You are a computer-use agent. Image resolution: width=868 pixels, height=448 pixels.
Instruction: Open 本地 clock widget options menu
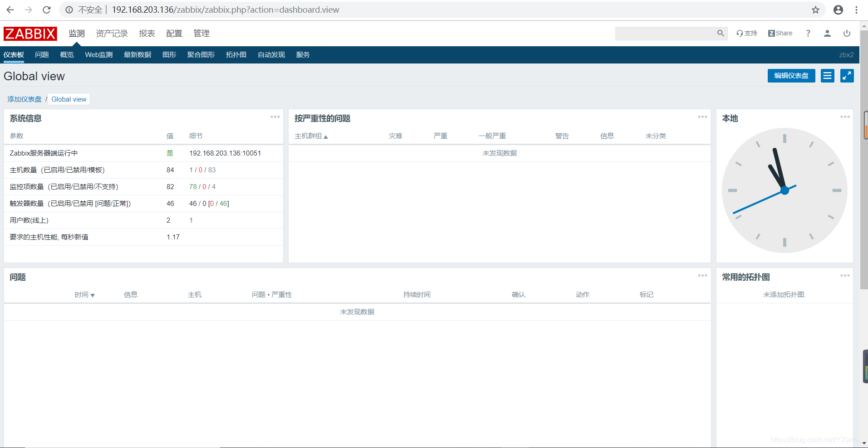[x=845, y=117]
